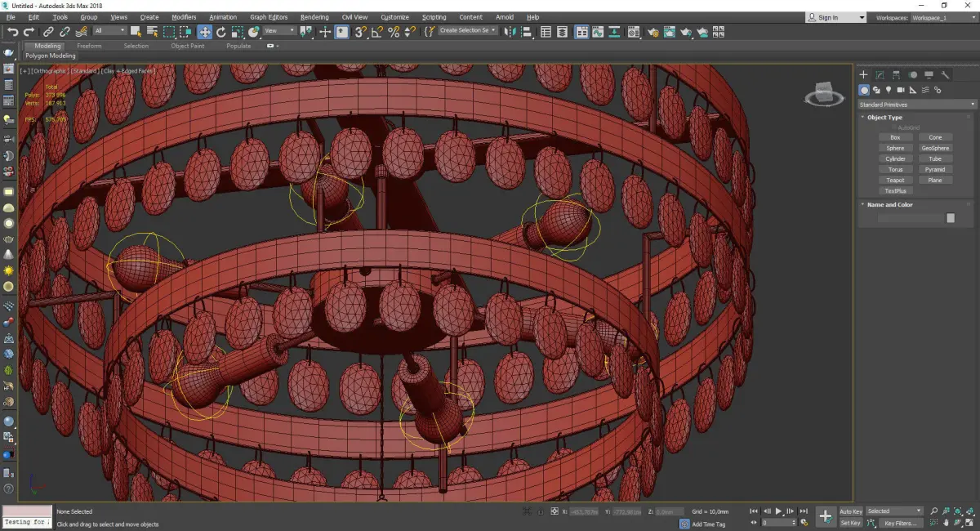The width and height of the screenshot is (980, 531).
Task: Open the key mode Selected dropdown
Action: click(894, 511)
